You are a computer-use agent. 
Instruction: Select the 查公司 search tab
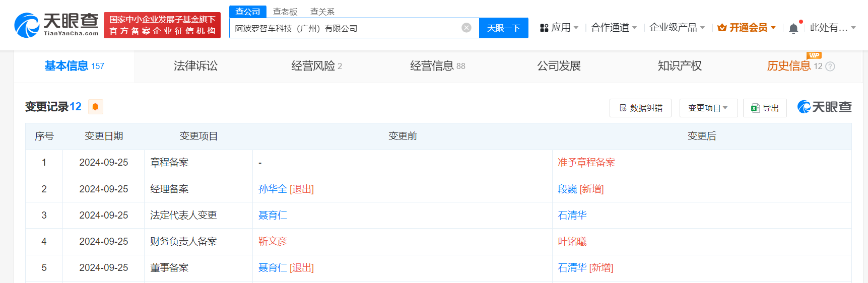point(248,12)
